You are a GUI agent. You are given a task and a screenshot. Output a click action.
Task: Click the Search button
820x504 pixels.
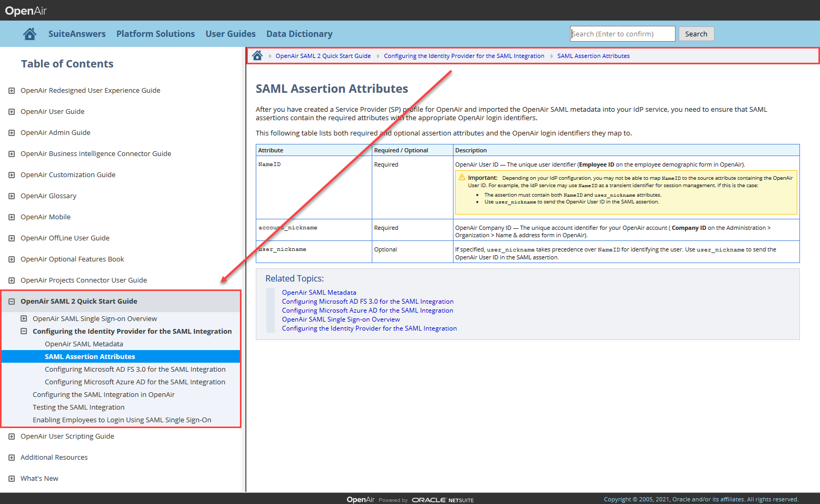pyautogui.click(x=696, y=34)
